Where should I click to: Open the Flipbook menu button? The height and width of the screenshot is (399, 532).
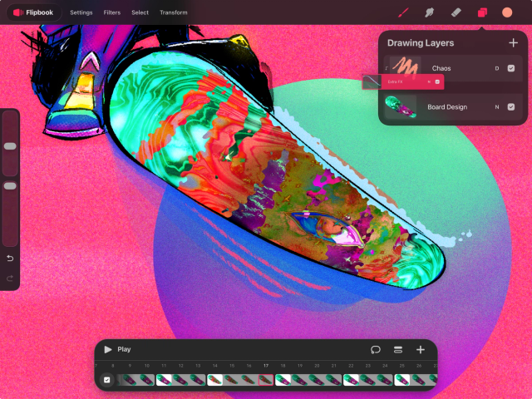click(34, 12)
